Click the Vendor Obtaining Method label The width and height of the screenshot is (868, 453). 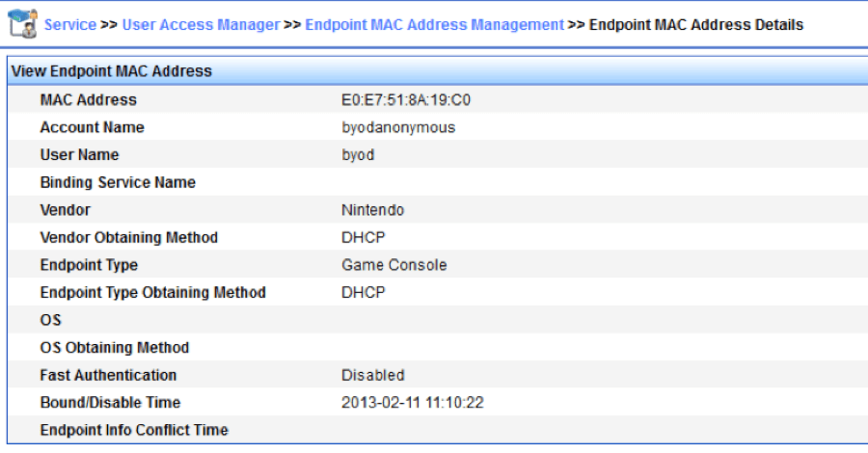point(128,237)
